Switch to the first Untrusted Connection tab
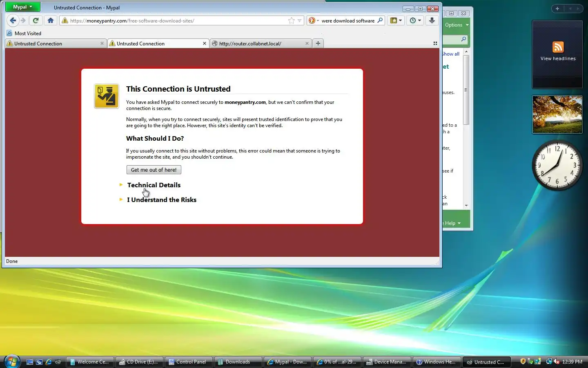The height and width of the screenshot is (368, 588). coord(56,43)
